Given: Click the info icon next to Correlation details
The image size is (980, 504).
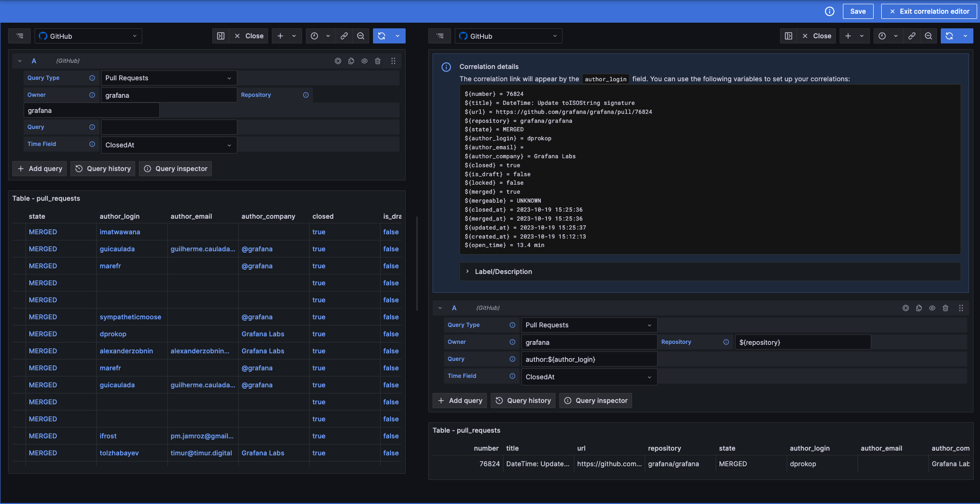Looking at the screenshot, I should point(446,67).
